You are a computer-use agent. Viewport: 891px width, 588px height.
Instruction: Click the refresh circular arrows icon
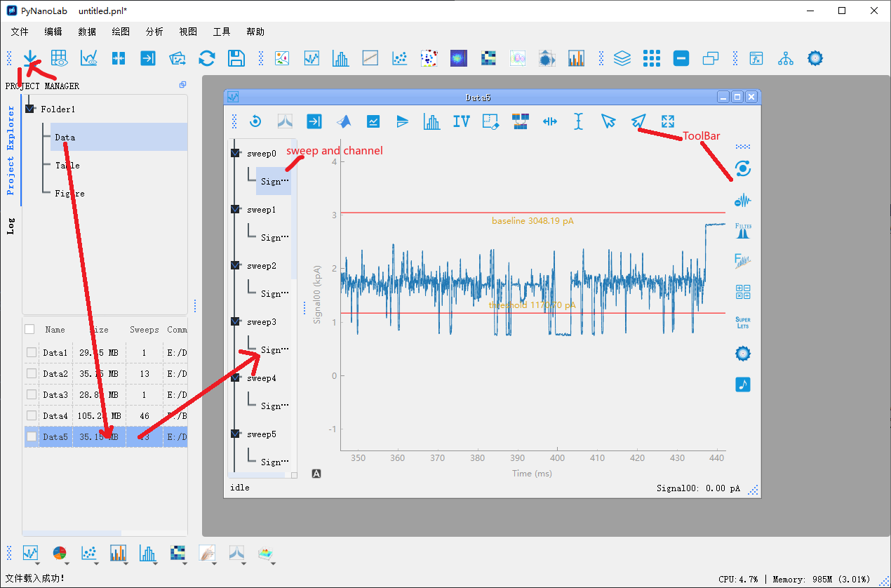[x=207, y=58]
